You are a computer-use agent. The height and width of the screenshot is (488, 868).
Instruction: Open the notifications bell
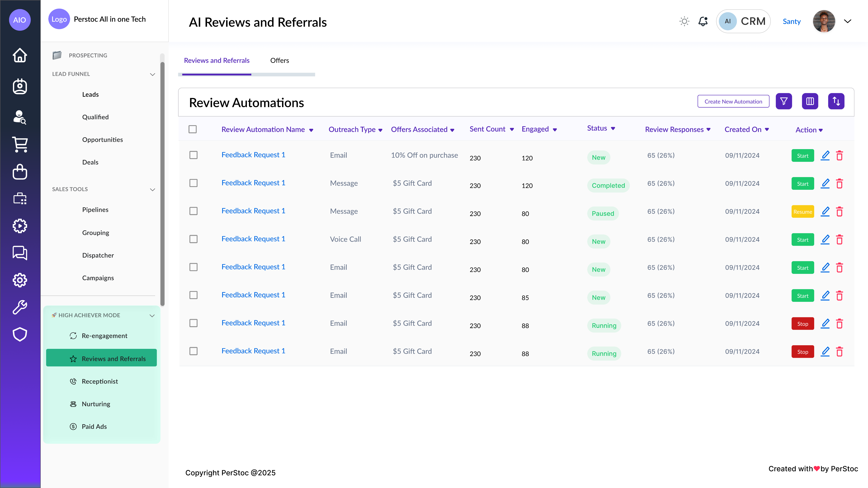point(703,22)
